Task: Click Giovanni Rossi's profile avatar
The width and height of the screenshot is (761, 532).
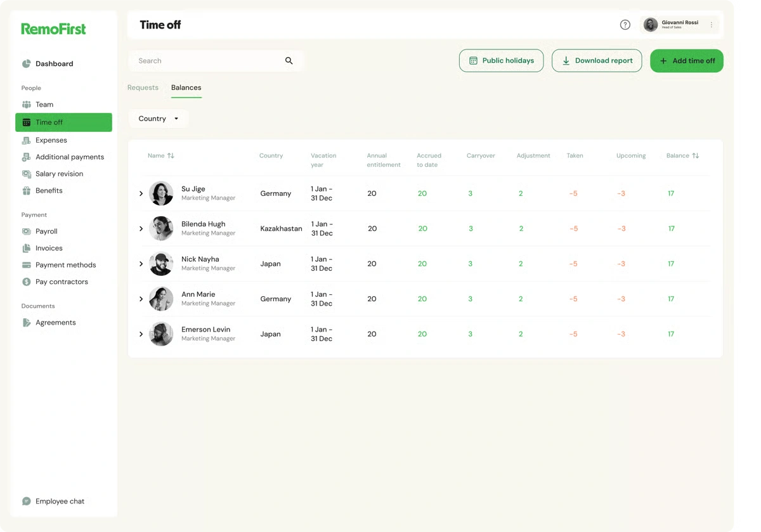Action: tap(651, 25)
